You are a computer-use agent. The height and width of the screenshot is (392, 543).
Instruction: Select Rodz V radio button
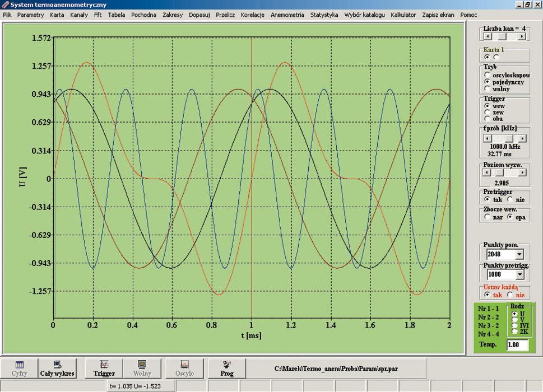(514, 320)
